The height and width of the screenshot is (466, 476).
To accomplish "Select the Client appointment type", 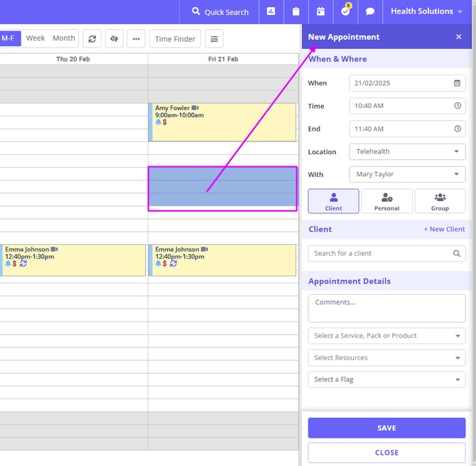I will [333, 201].
